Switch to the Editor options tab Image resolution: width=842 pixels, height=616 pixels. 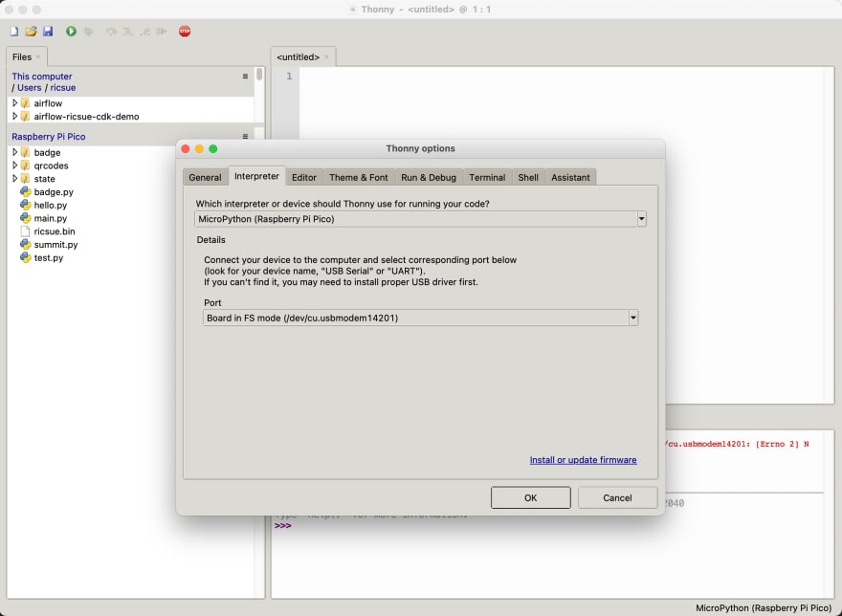pos(304,177)
